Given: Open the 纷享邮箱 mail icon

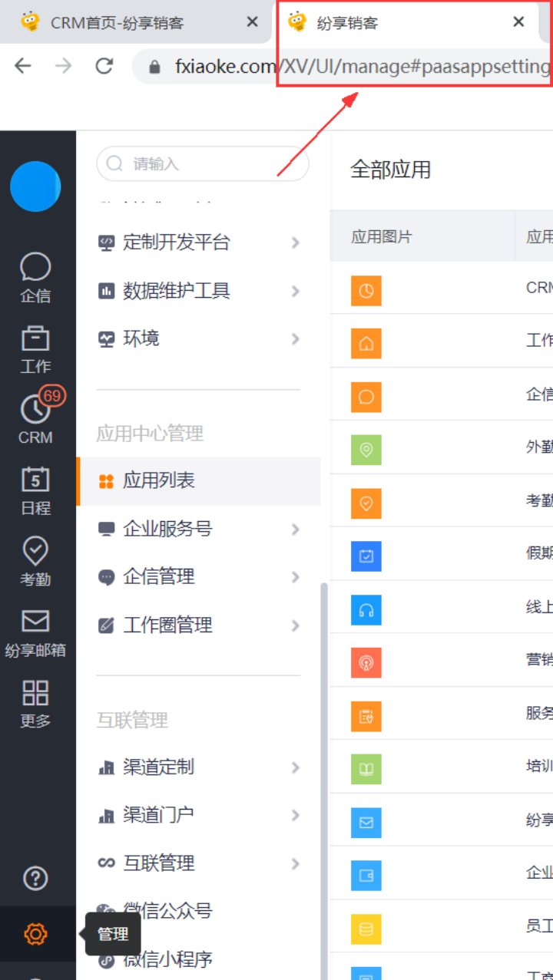Looking at the screenshot, I should click(x=35, y=632).
